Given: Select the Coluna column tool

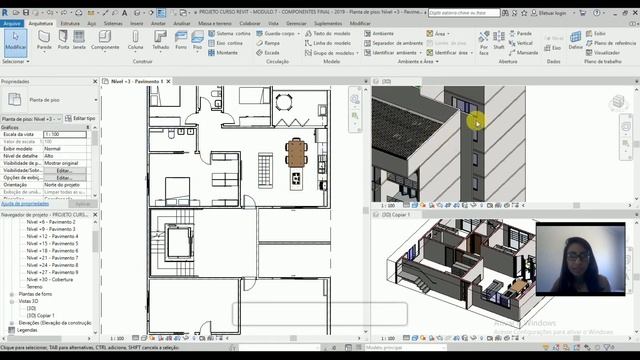Looking at the screenshot, I should (x=135, y=40).
